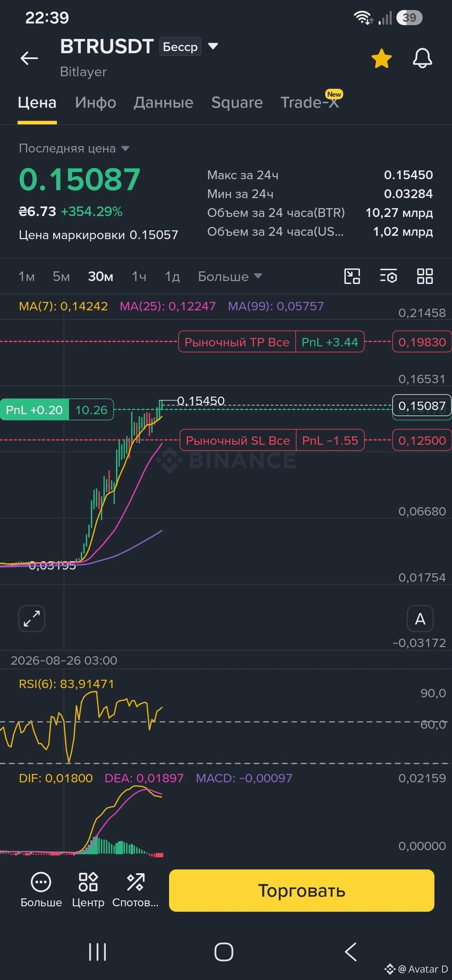The width and height of the screenshot is (452, 980).
Task: Tap the Рыночный SL Все order label
Action: click(238, 441)
